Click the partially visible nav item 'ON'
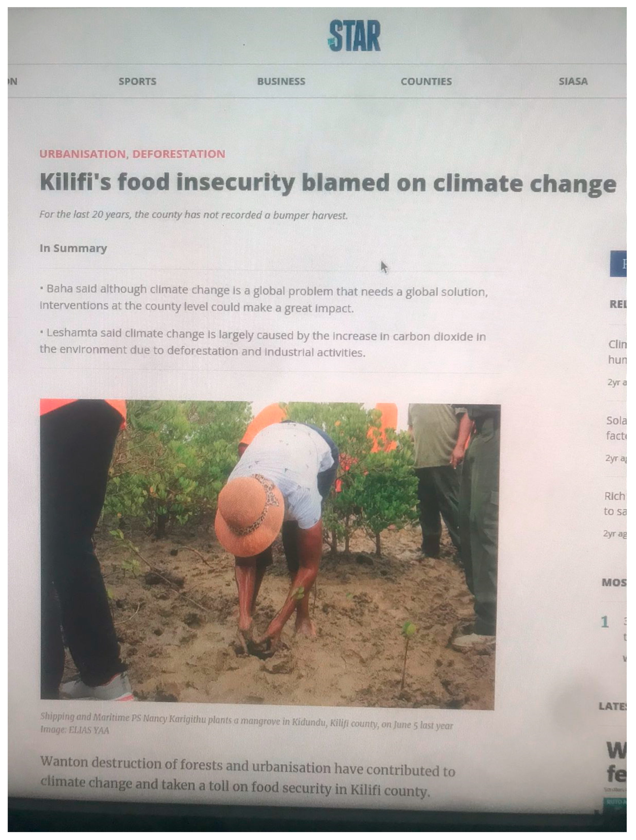This screenshot has width=636, height=840. pos(12,81)
